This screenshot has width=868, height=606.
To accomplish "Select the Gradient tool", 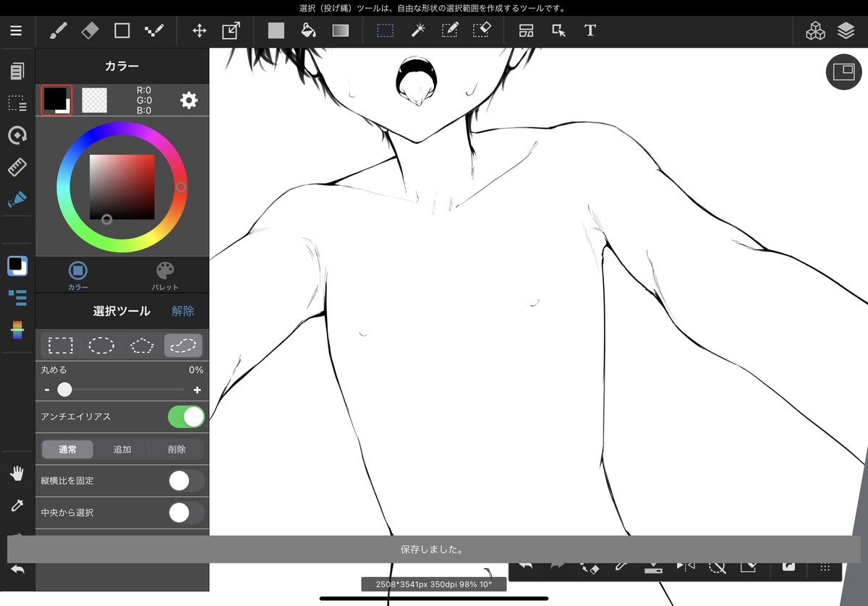I will (340, 30).
